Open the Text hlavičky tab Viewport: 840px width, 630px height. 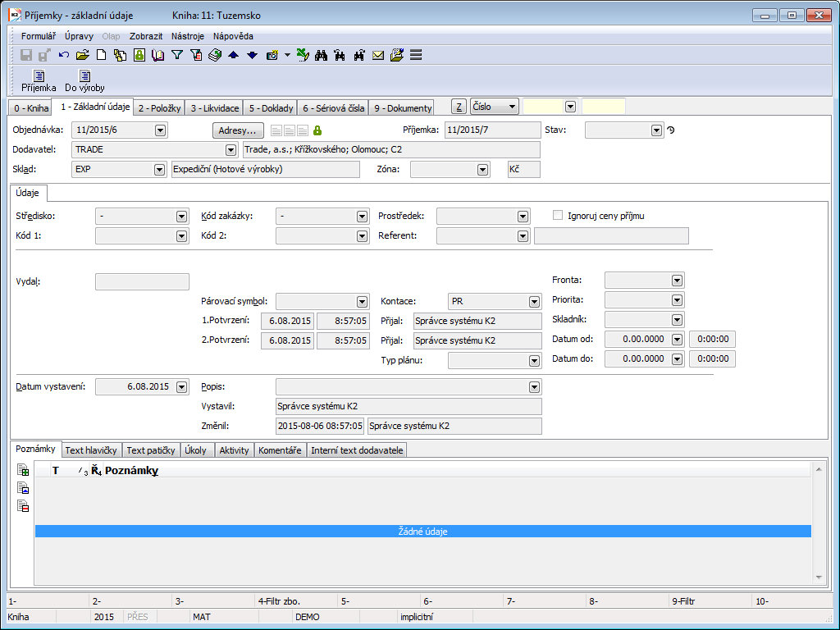click(x=91, y=450)
